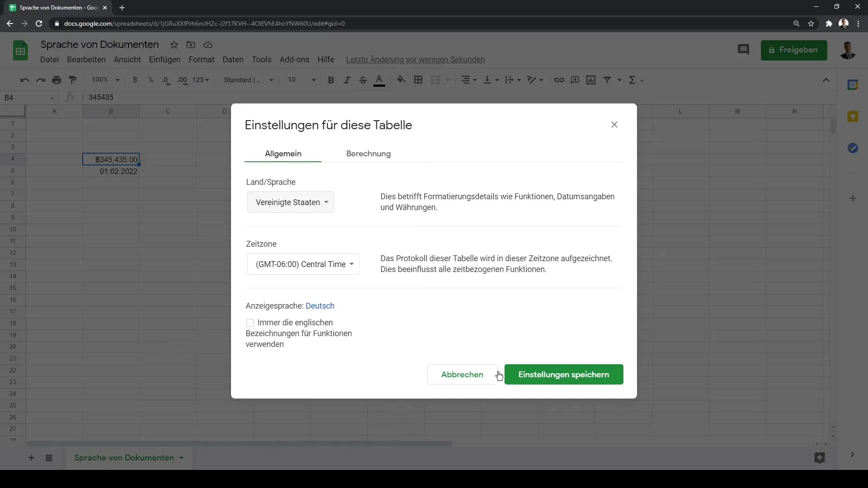This screenshot has width=868, height=488.
Task: Click the undo icon in toolbar
Action: (24, 80)
